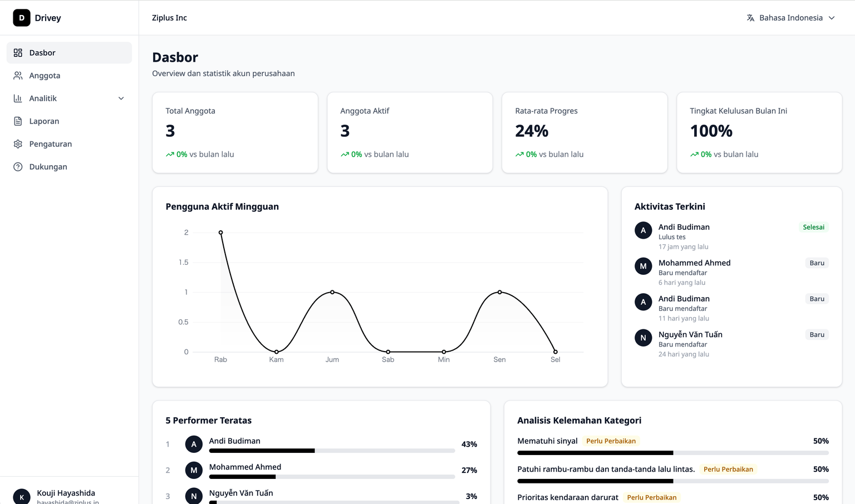
Task: Click the Selesai badge for Andi Budiman
Action: [x=813, y=227]
